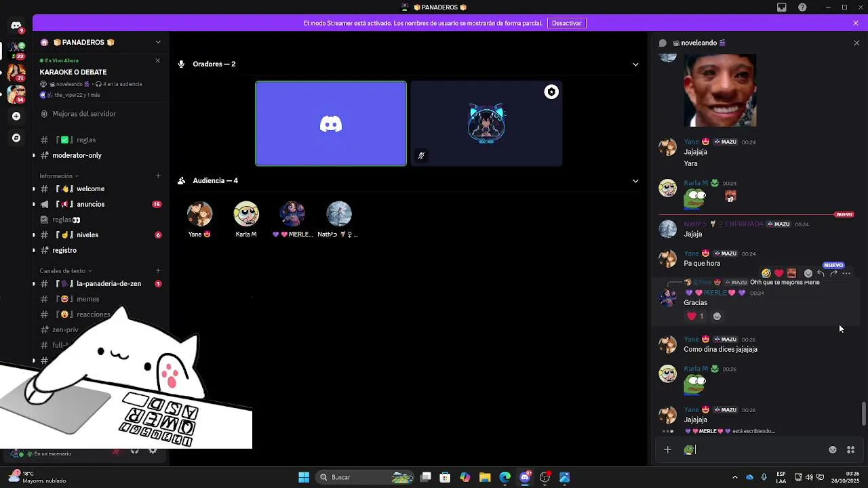
Task: Create a channel in Canales de texto category
Action: (x=158, y=270)
